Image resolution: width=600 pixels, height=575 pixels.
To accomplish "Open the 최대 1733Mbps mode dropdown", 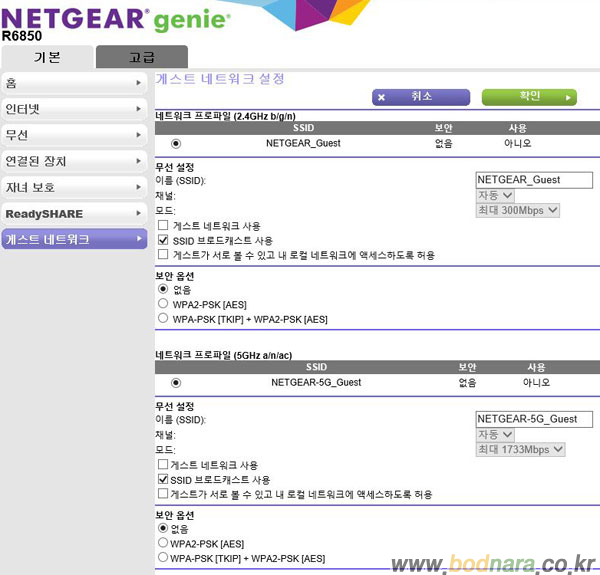I will click(520, 449).
